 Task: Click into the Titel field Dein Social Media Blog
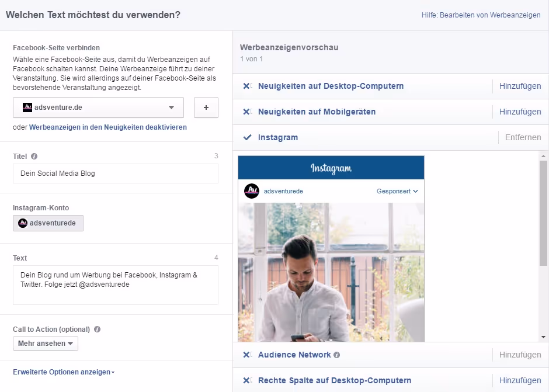pyautogui.click(x=116, y=174)
